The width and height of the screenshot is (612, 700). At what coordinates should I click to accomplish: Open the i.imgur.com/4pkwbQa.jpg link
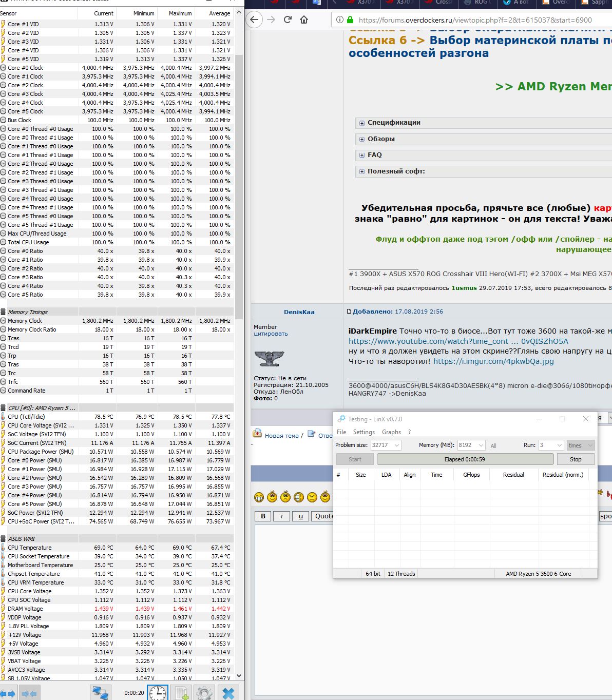coord(493,361)
